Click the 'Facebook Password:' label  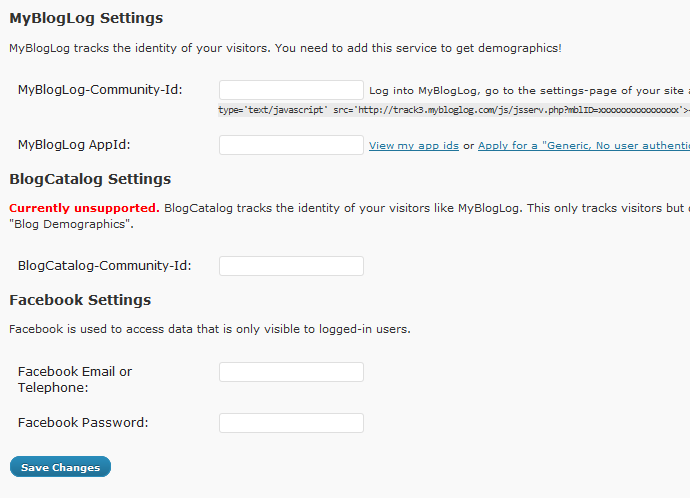(x=83, y=423)
